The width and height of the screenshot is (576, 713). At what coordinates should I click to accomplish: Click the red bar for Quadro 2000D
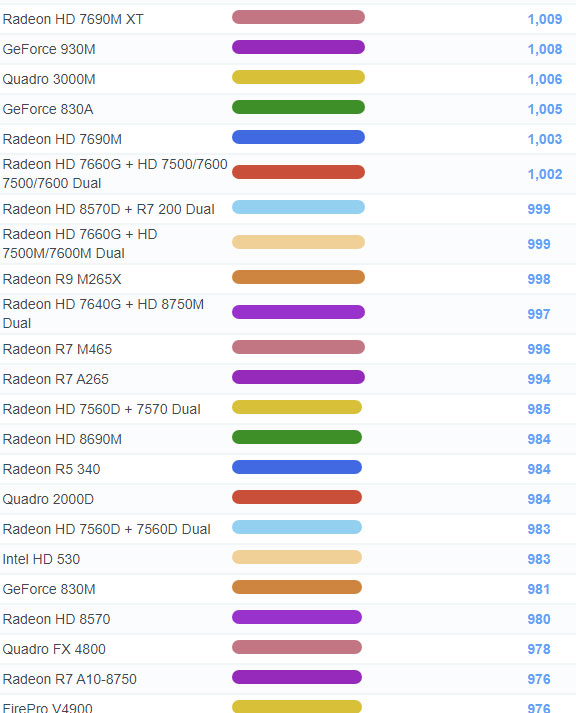297,497
